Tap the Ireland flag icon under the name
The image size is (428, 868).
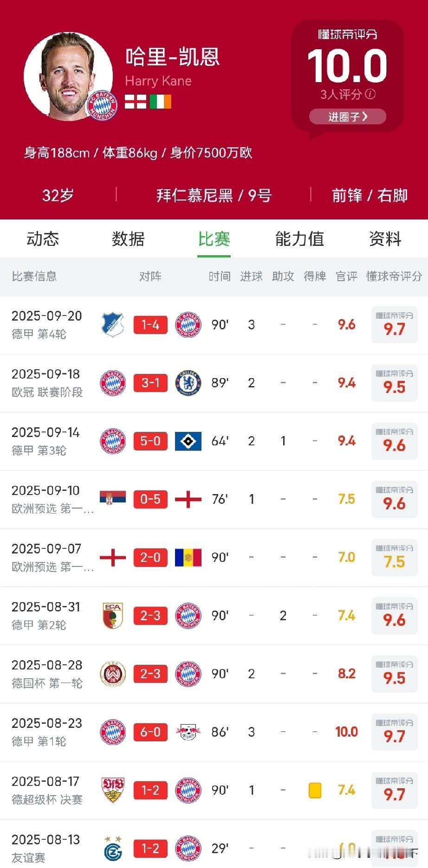[x=161, y=101]
